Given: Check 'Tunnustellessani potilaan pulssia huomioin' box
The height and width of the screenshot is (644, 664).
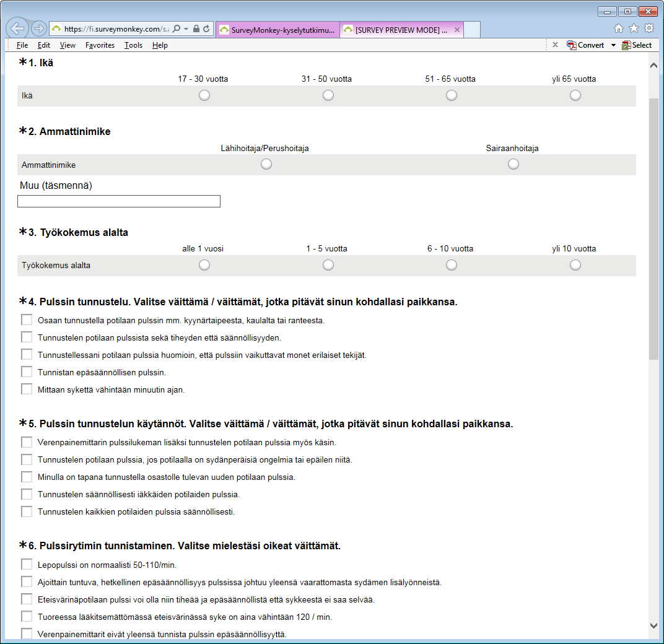Looking at the screenshot, I should (x=27, y=354).
